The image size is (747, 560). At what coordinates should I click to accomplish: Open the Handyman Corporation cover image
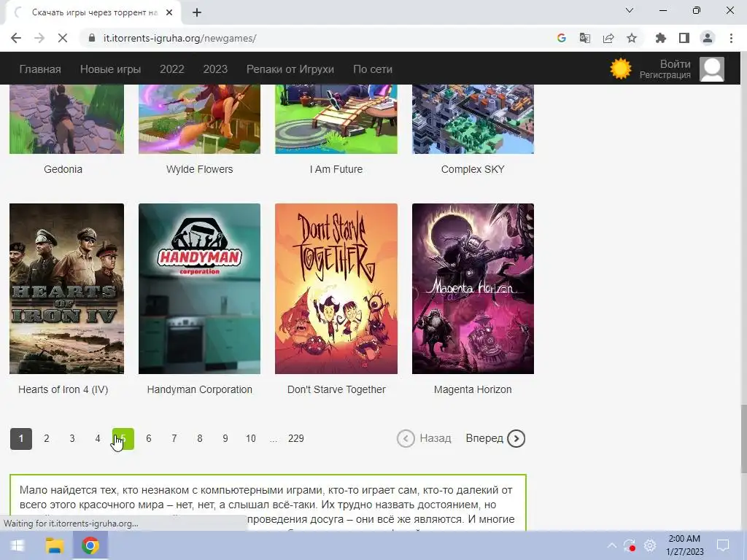coord(200,289)
